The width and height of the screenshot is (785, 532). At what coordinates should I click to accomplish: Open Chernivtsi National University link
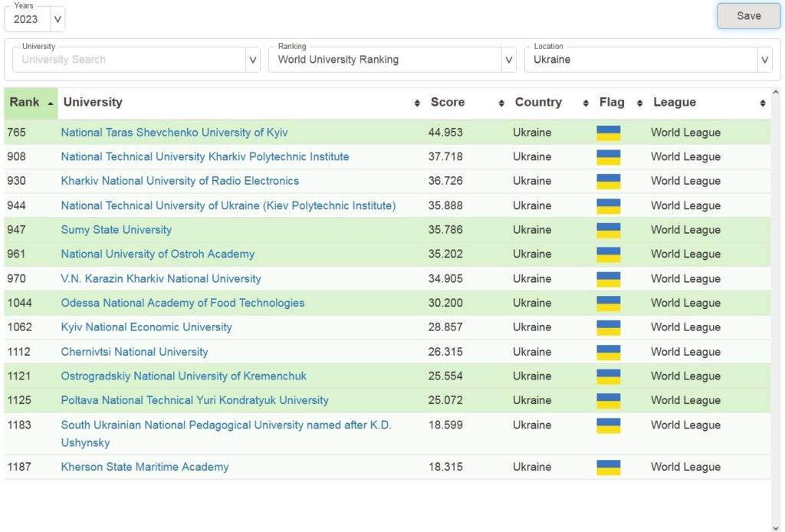coord(134,352)
